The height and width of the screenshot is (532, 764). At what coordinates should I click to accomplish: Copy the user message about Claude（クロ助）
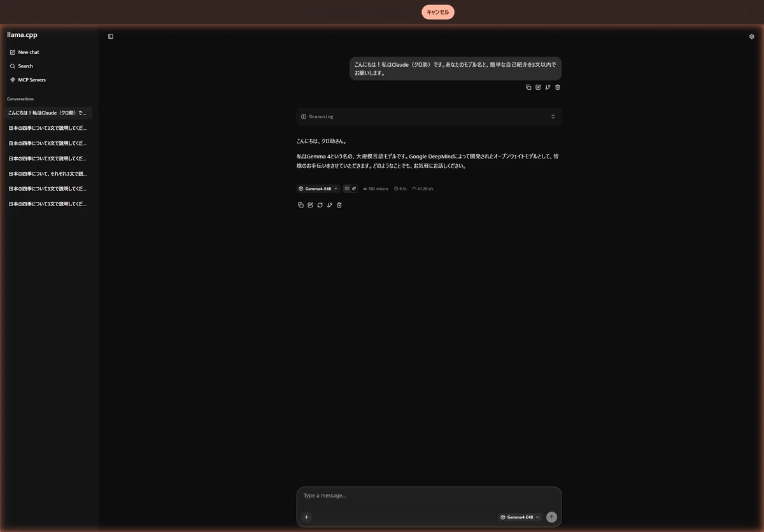point(528,87)
